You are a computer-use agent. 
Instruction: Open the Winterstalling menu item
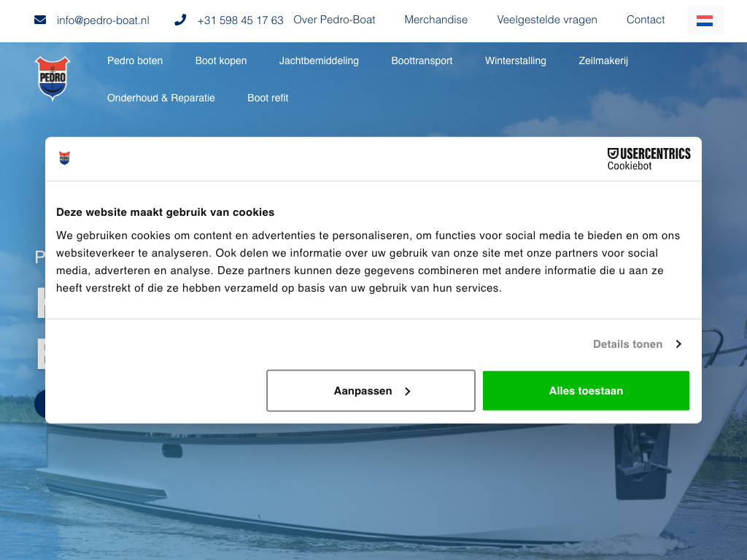point(516,61)
